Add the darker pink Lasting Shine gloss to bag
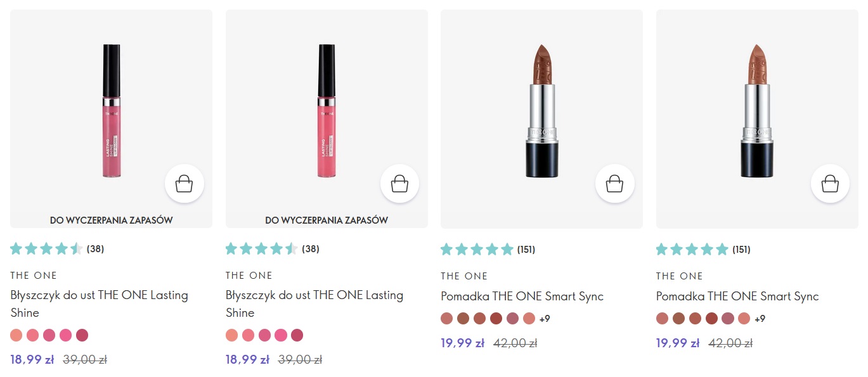 point(184,184)
